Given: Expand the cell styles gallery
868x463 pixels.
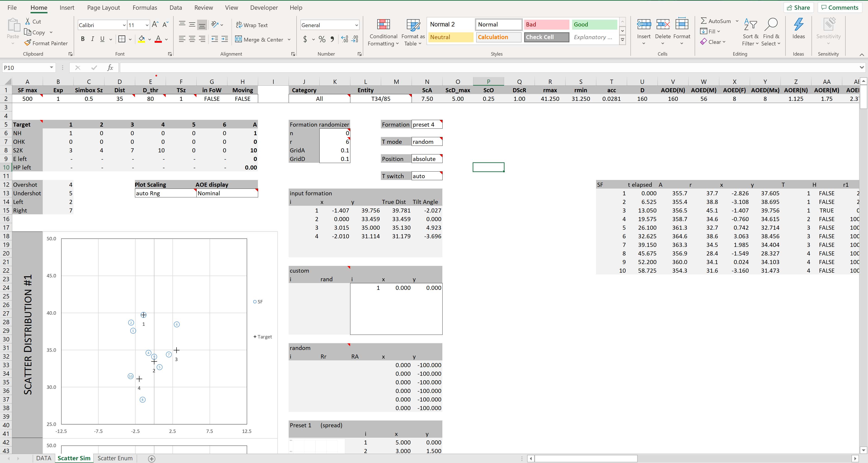Looking at the screenshot, I should click(622, 40).
